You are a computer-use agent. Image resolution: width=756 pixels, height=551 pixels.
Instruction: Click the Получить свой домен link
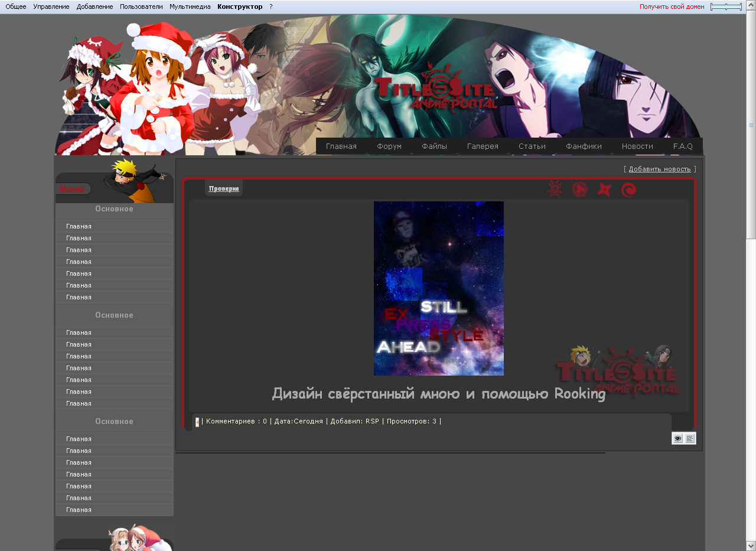pyautogui.click(x=672, y=6)
